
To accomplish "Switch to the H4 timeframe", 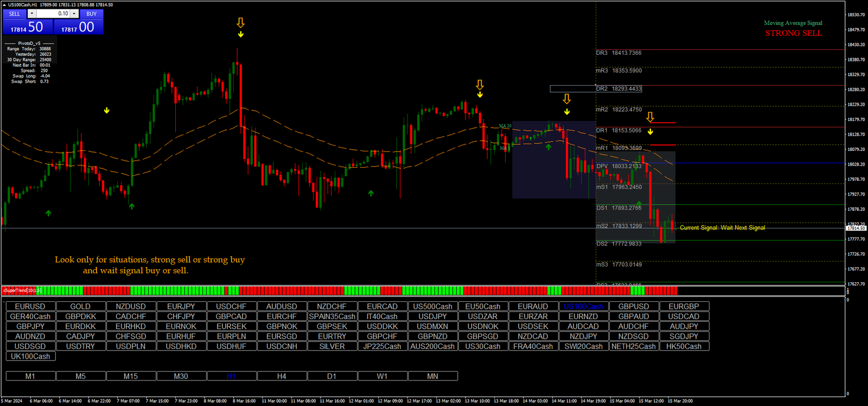I will (x=282, y=376).
